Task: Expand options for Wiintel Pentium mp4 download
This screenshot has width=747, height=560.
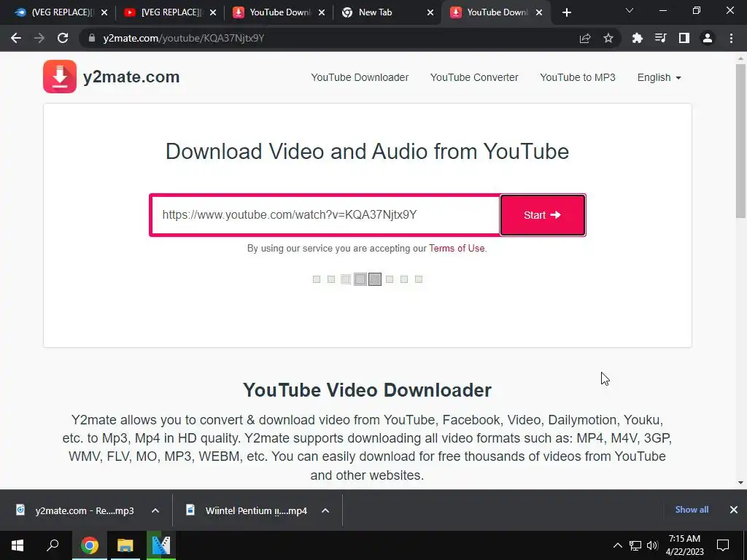Action: 325,510
